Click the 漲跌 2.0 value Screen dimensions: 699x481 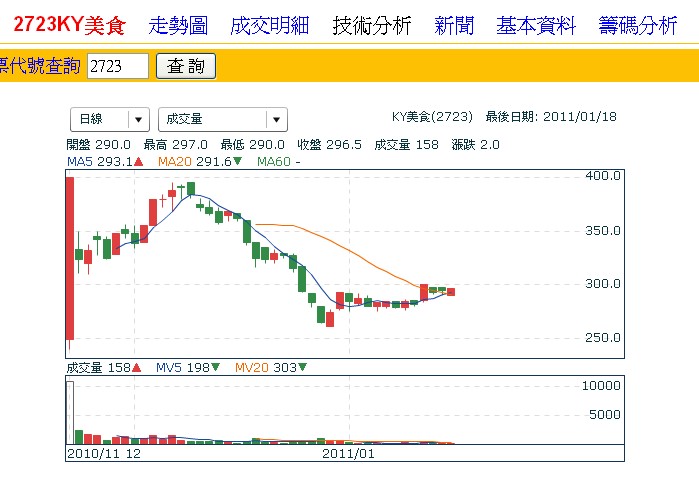point(475,144)
